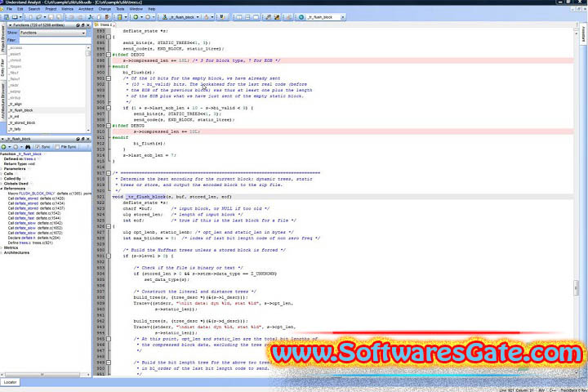Toggle the Sync checkbox in info browser
Image resolution: width=588 pixels, height=392 pixels.
point(38,147)
